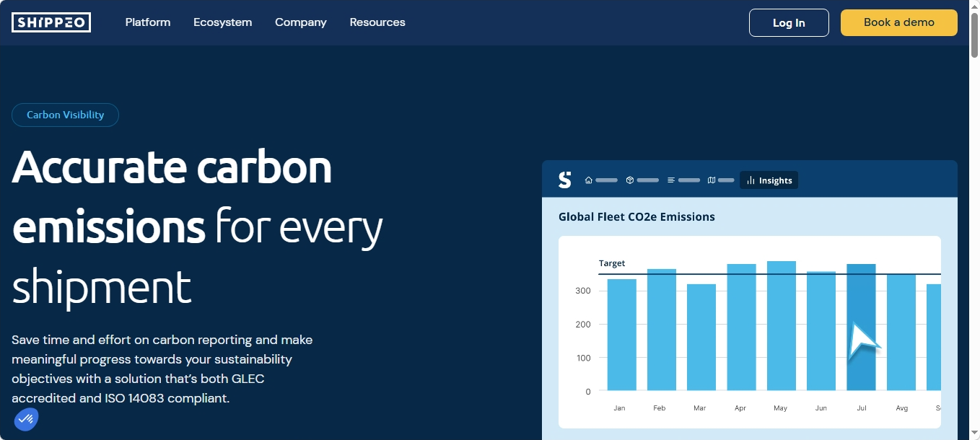980x440 pixels.
Task: Select the Insights tab
Action: coord(769,180)
